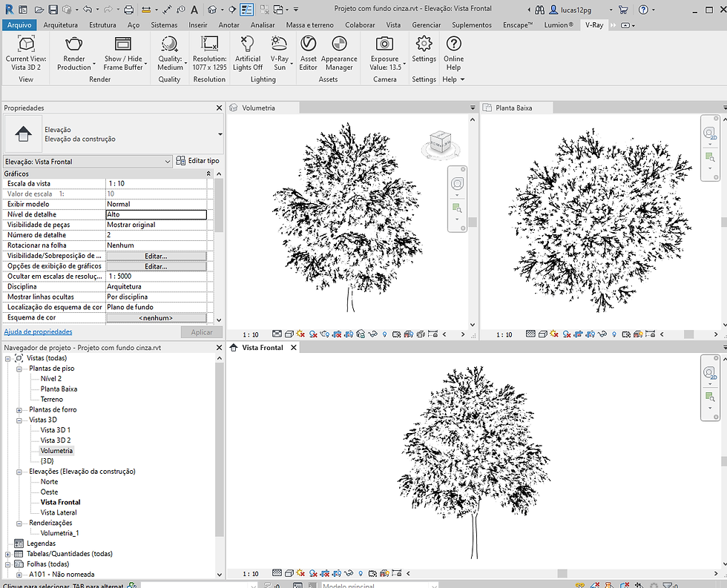Open the Arquivo menu
The image size is (727, 588).
[x=19, y=25]
